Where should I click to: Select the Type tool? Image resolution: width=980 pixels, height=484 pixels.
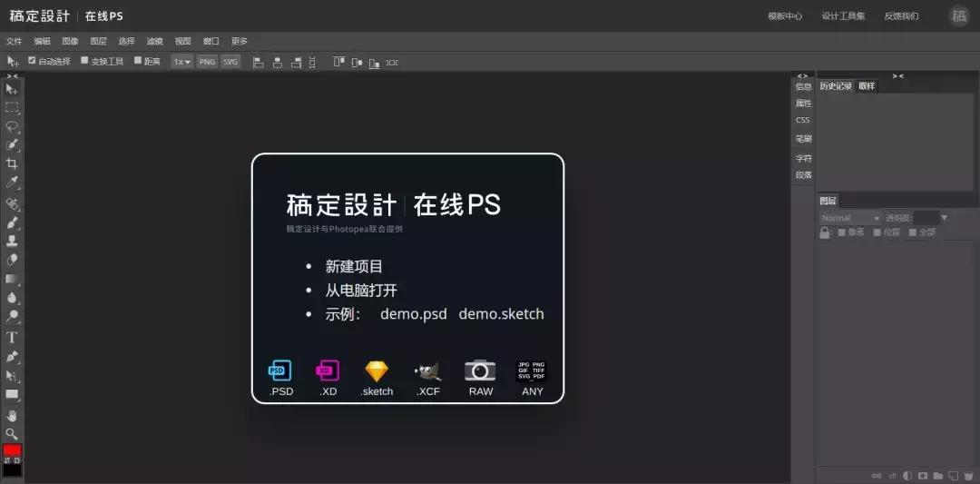point(12,338)
